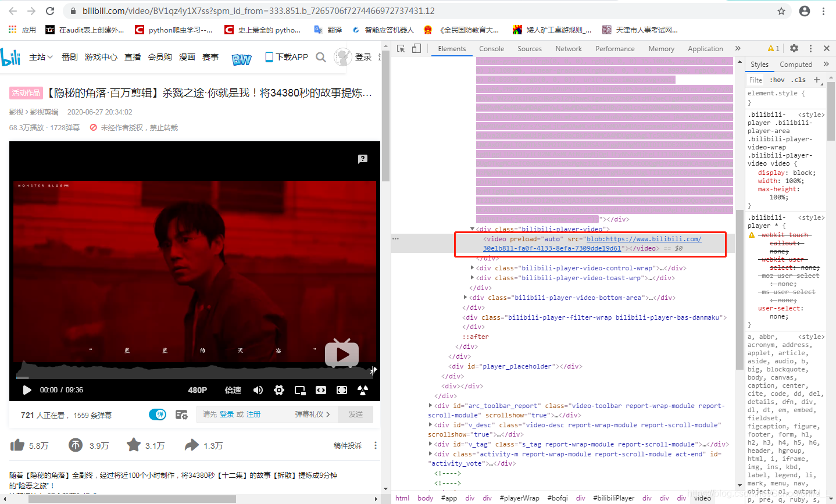Expand bilibili-player-video-control-wrap node
836x504 pixels.
tap(472, 268)
